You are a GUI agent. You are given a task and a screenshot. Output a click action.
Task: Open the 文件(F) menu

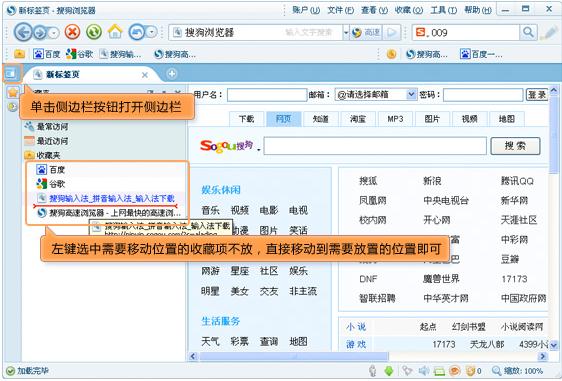coord(340,10)
